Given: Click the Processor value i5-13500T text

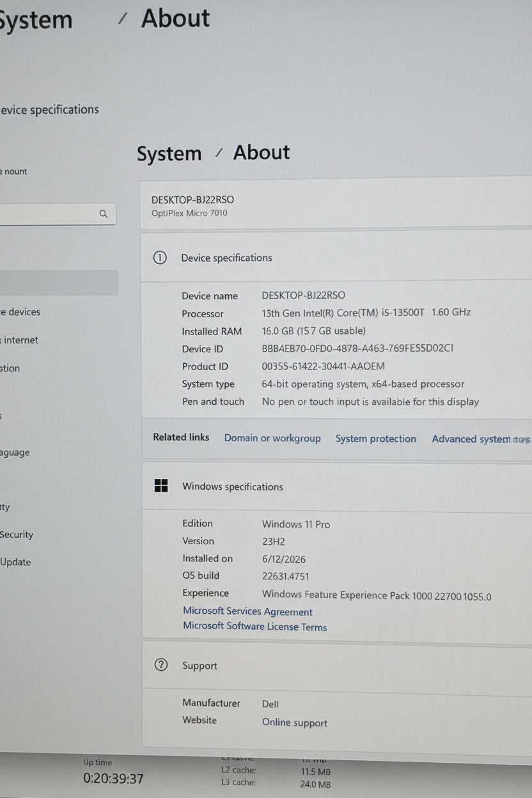Looking at the screenshot, I should 366,313.
